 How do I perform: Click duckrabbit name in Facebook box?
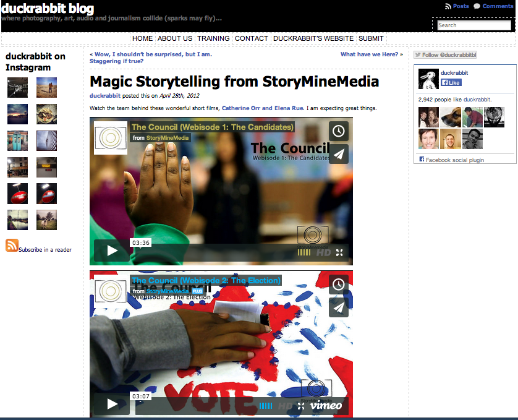coord(454,73)
